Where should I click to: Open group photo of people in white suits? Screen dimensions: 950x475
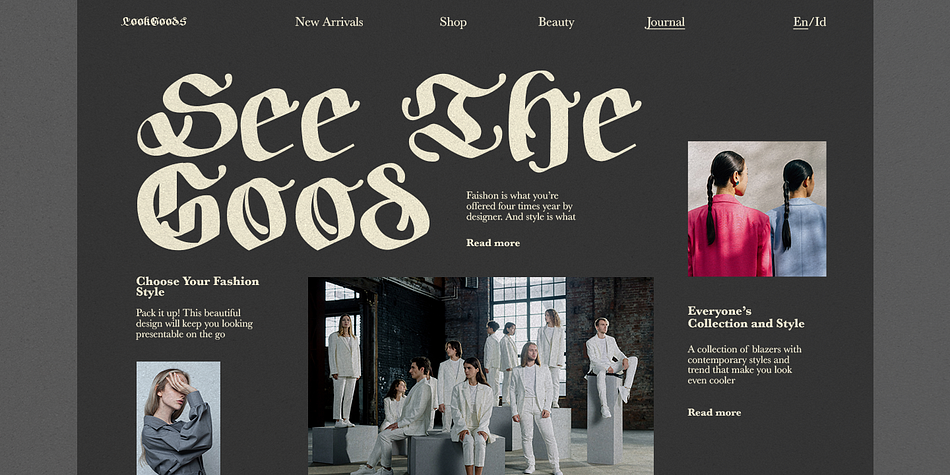pos(480,376)
